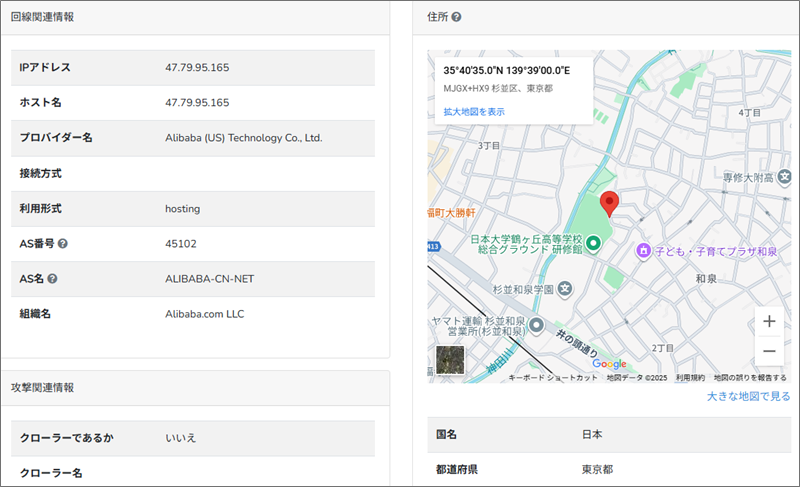
Task: Click provider name Alibaba (US) Technology Co., Ltd.
Action: click(243, 138)
